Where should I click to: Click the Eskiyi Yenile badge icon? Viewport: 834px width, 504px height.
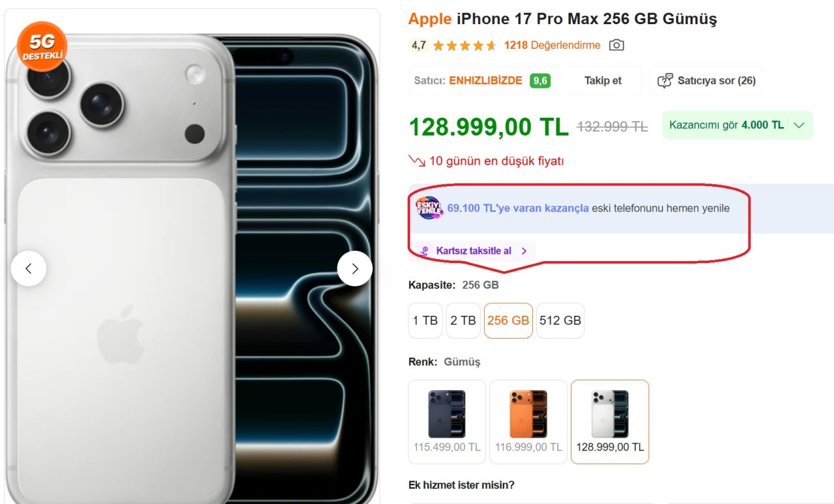429,208
